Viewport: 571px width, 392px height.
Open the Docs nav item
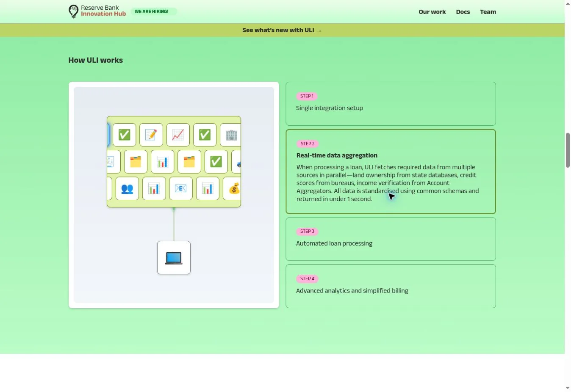pos(463,12)
